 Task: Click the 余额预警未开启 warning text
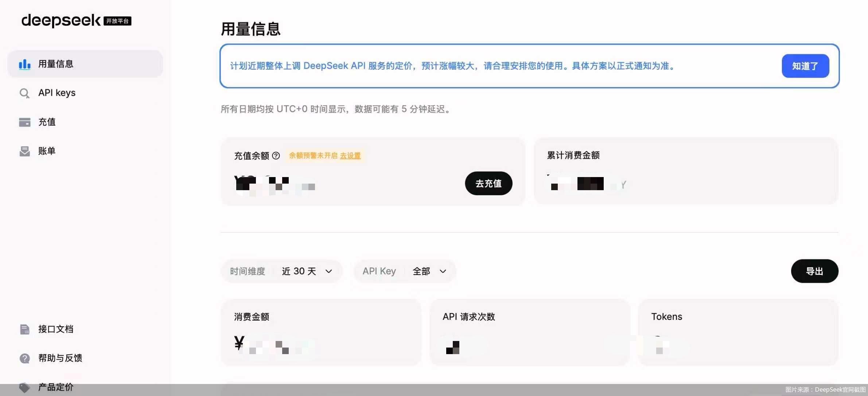313,156
